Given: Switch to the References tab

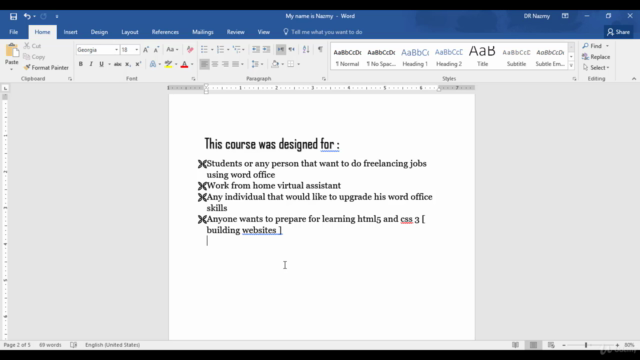Looking at the screenshot, I should coord(165,32).
